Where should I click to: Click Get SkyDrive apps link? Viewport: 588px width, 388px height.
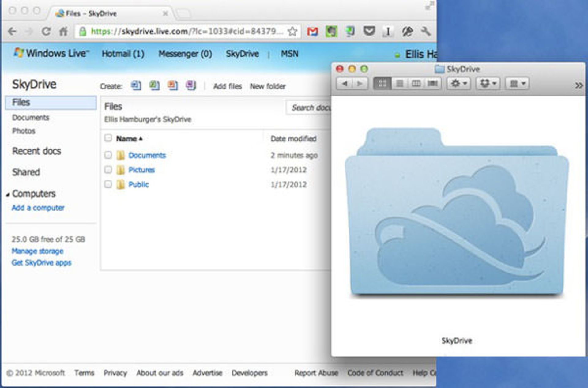(41, 263)
